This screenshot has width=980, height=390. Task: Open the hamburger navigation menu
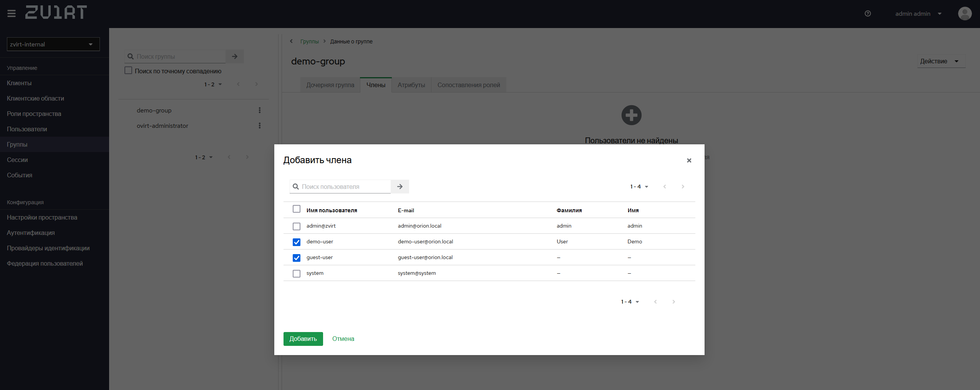pyautogui.click(x=12, y=13)
